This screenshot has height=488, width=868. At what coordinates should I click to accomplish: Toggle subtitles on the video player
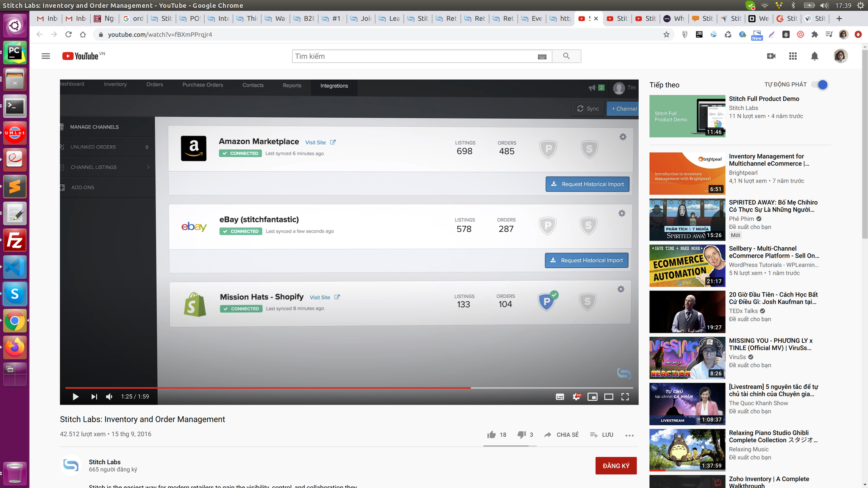pyautogui.click(x=560, y=396)
